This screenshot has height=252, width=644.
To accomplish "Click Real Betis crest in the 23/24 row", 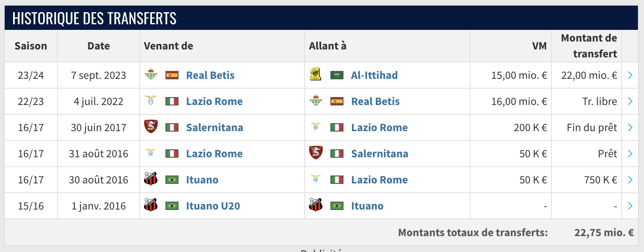I will click(151, 75).
